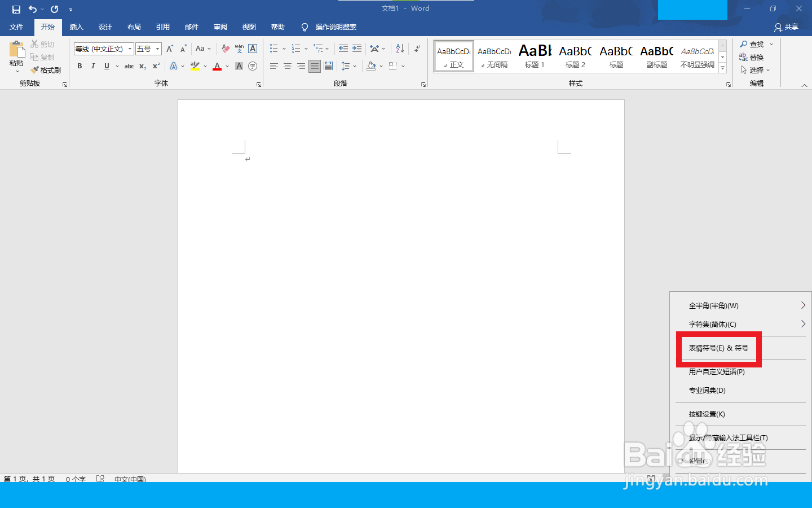
Task: Align text to the left
Action: 274,66
